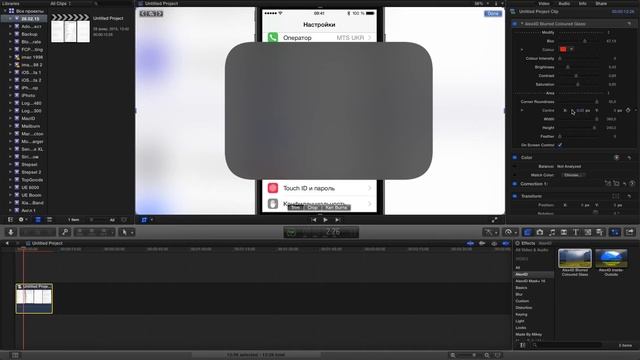Switch to the Video inspector tab
The width and height of the screenshot is (640, 360).
coord(544,3)
